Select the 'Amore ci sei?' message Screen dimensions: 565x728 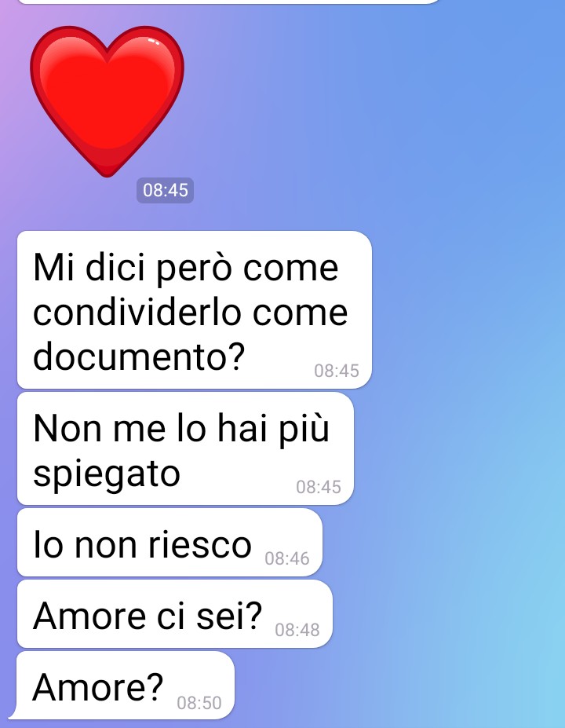175,614
